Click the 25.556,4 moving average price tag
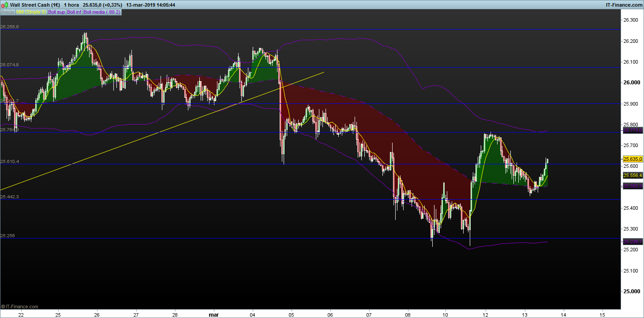This screenshot has width=644, height=318. pos(633,175)
